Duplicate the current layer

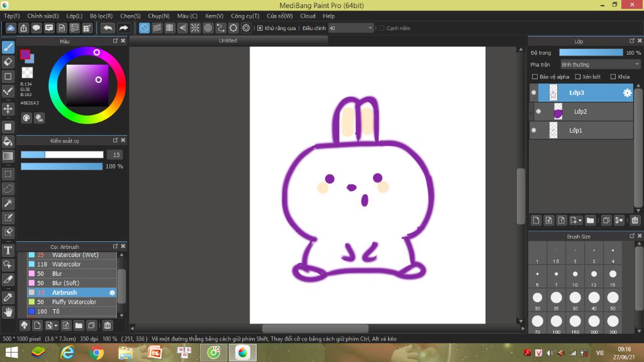click(x=606, y=221)
